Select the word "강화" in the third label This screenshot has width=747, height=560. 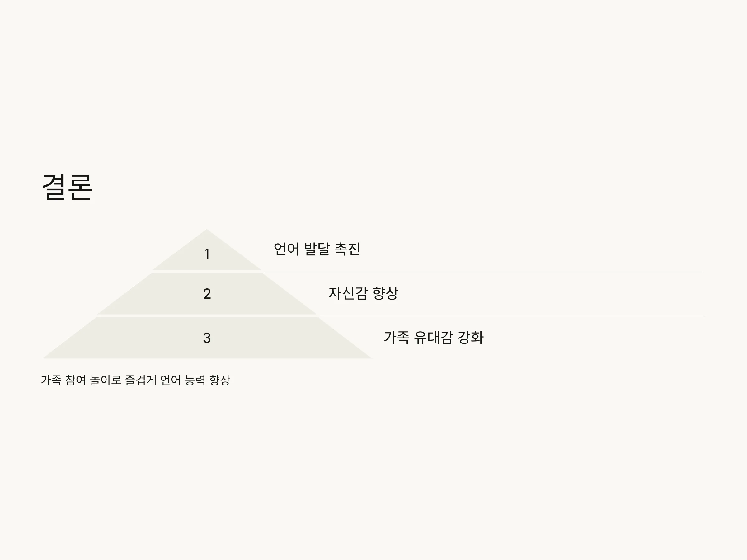pos(470,337)
